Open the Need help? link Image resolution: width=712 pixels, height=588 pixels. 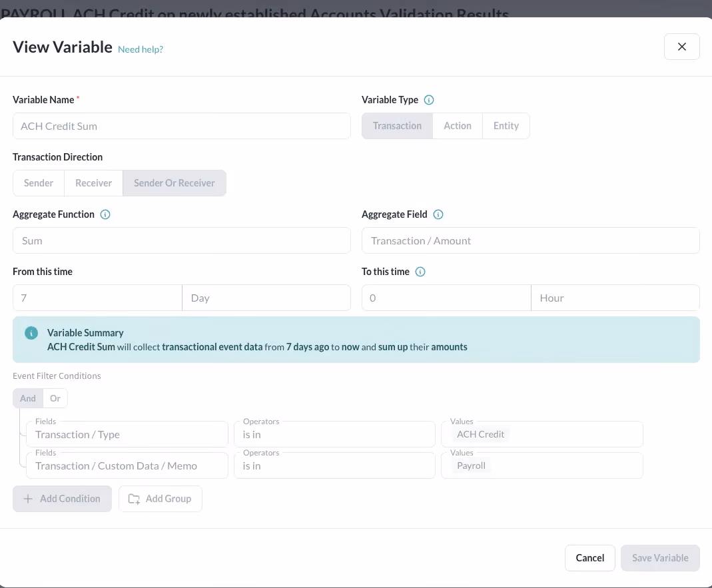(x=141, y=49)
